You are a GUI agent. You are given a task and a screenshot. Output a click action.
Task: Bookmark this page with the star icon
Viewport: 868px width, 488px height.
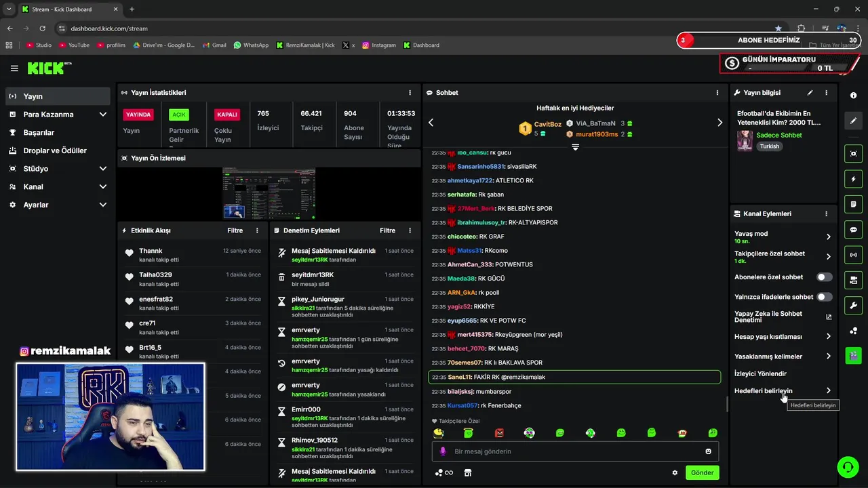(778, 28)
